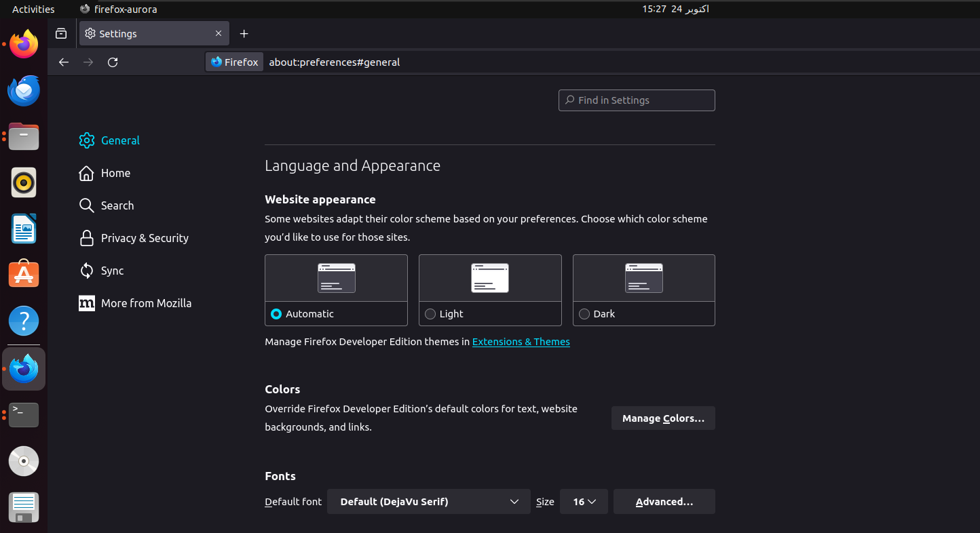This screenshot has height=533, width=980.
Task: Open Privacy & Security pane label
Action: click(x=145, y=238)
